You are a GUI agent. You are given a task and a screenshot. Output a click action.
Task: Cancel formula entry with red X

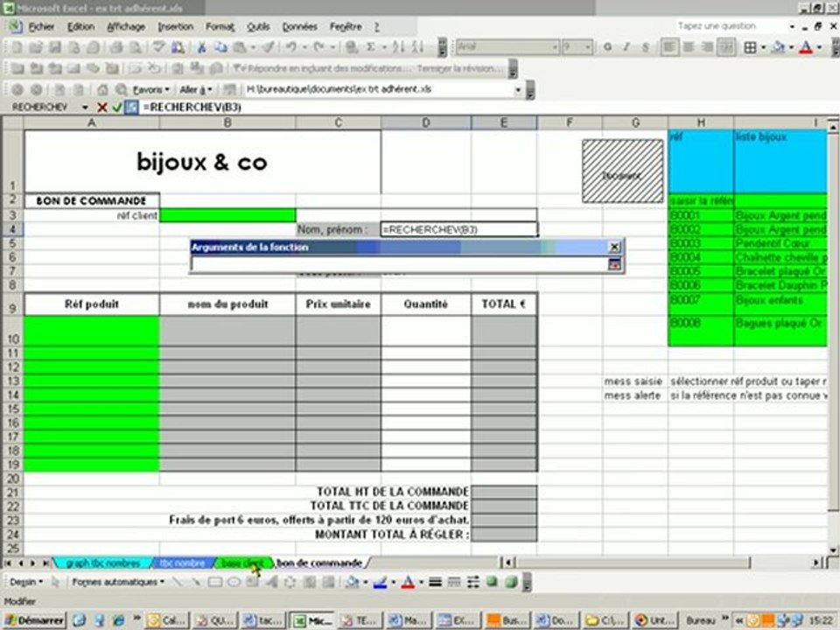(x=101, y=107)
